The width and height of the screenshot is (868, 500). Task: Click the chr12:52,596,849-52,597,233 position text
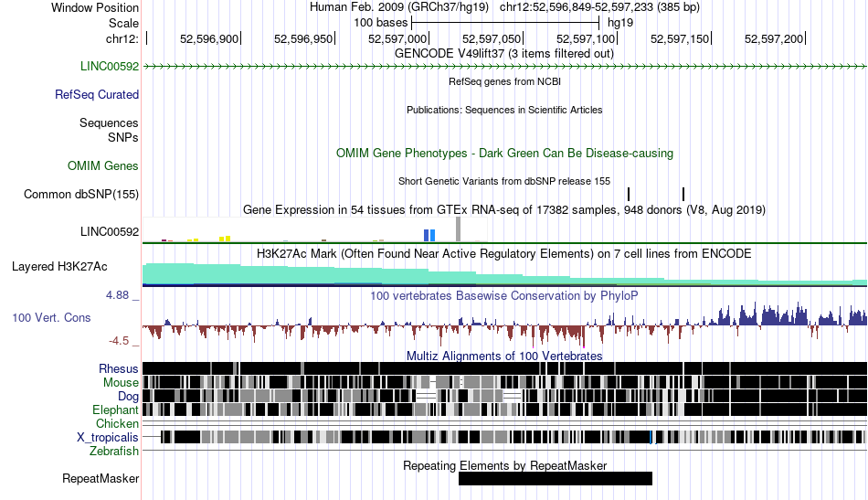(599, 7)
